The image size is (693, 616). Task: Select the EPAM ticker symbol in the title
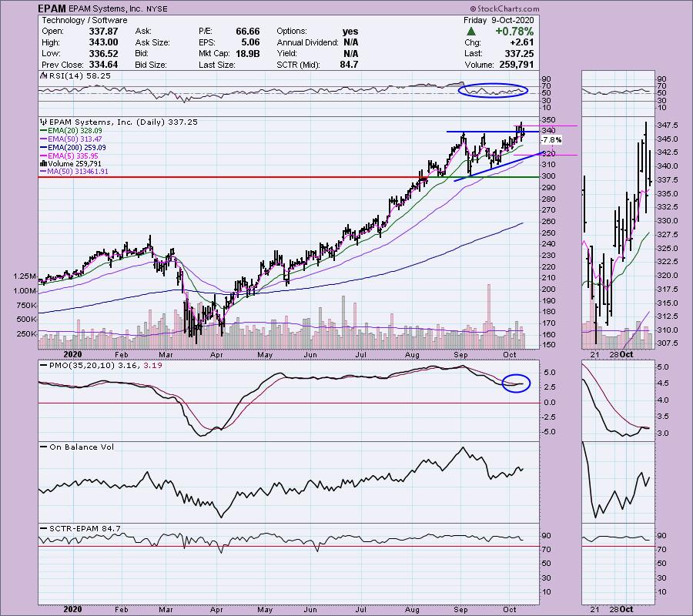coord(52,8)
